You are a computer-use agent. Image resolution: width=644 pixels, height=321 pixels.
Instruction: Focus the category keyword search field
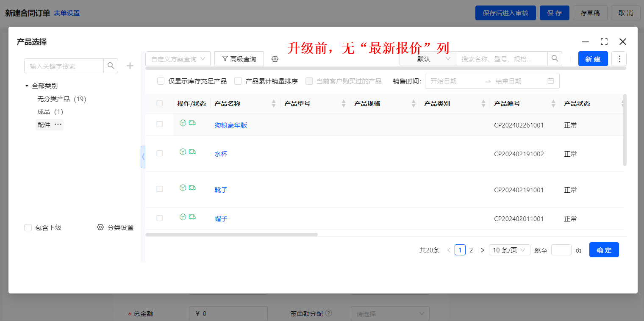[64, 66]
